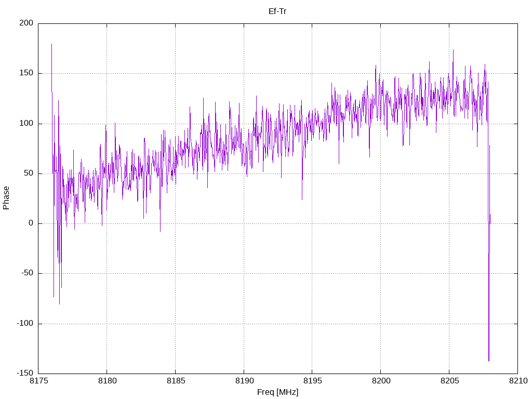Click the x-axis tick label 8200

coord(381,381)
